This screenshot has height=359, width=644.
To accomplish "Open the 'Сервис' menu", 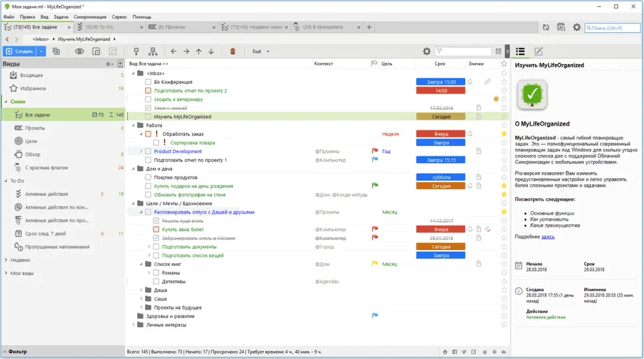I will (120, 17).
